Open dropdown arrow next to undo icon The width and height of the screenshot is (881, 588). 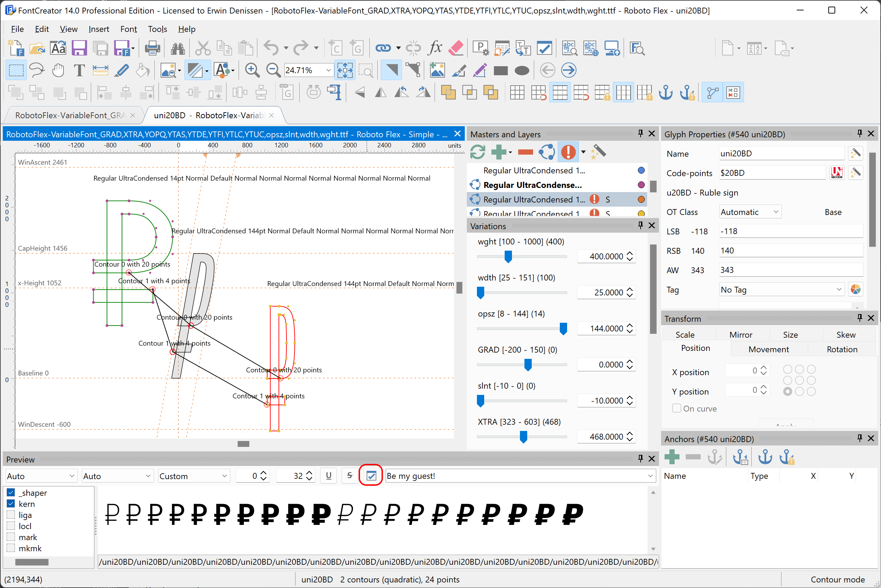(x=286, y=49)
